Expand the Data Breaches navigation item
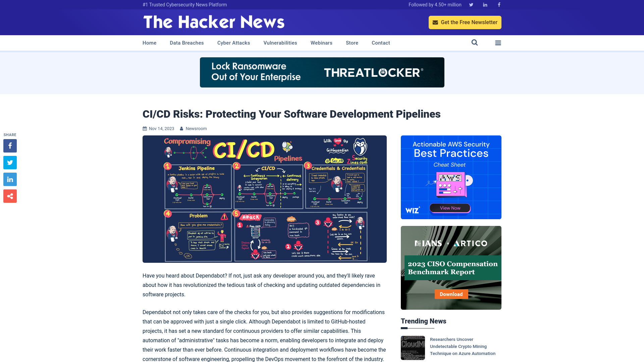The height and width of the screenshot is (362, 644). point(186,43)
